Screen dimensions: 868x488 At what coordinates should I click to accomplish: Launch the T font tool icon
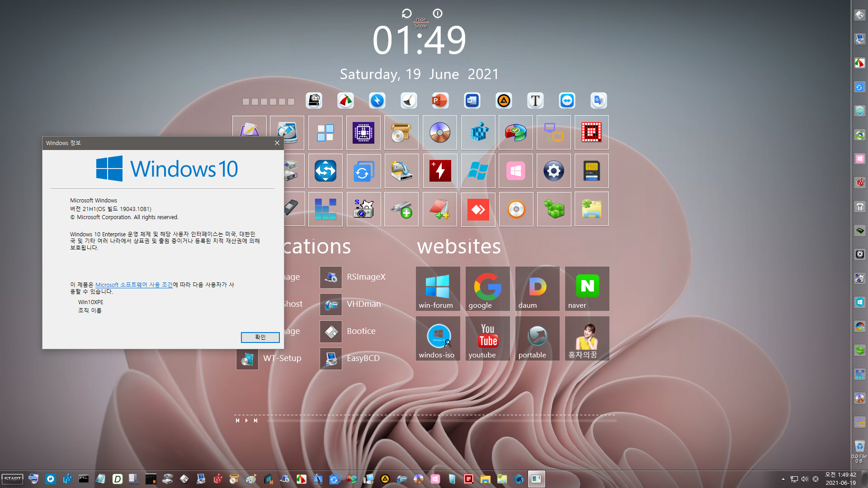pyautogui.click(x=535, y=100)
